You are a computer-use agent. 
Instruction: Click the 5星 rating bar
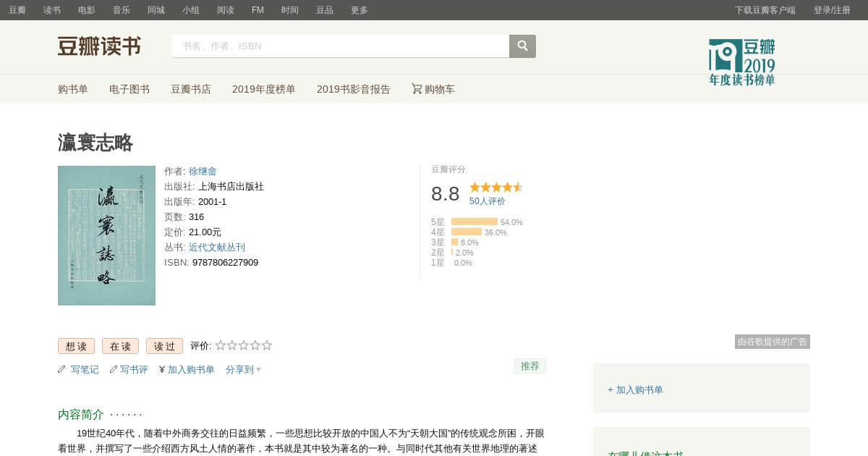475,221
